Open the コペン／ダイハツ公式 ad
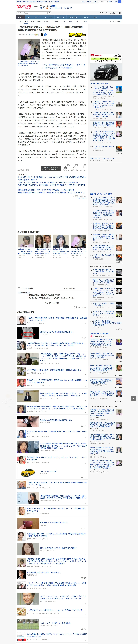The height and width of the screenshot is (644, 138). point(48,471)
